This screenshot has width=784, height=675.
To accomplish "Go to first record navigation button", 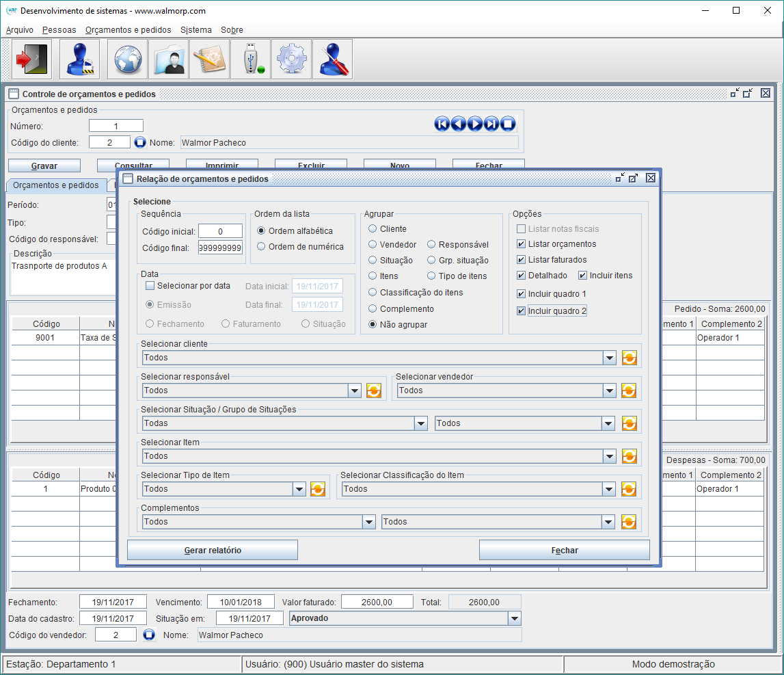I will pos(442,124).
